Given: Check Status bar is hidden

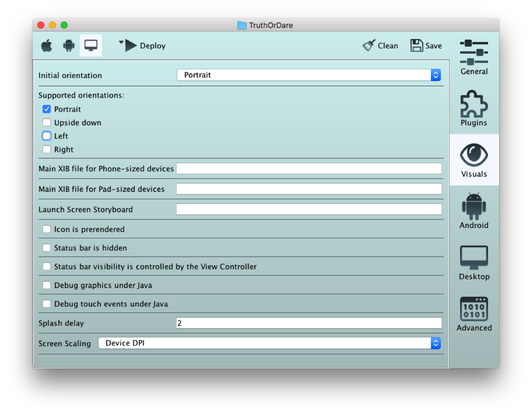Looking at the screenshot, I should click(46, 248).
